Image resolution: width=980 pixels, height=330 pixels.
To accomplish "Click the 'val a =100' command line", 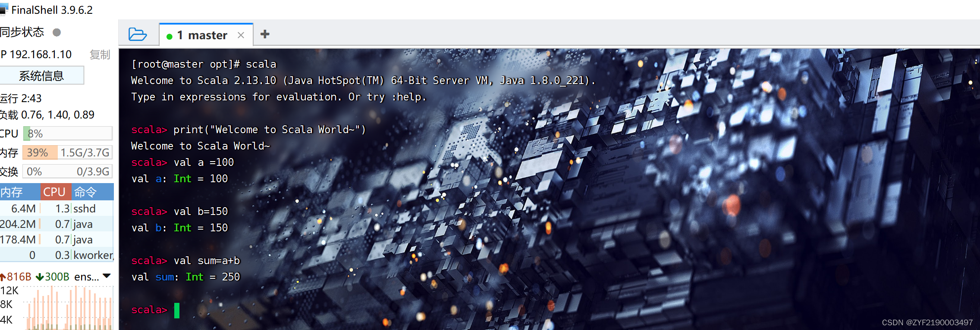I will click(182, 162).
